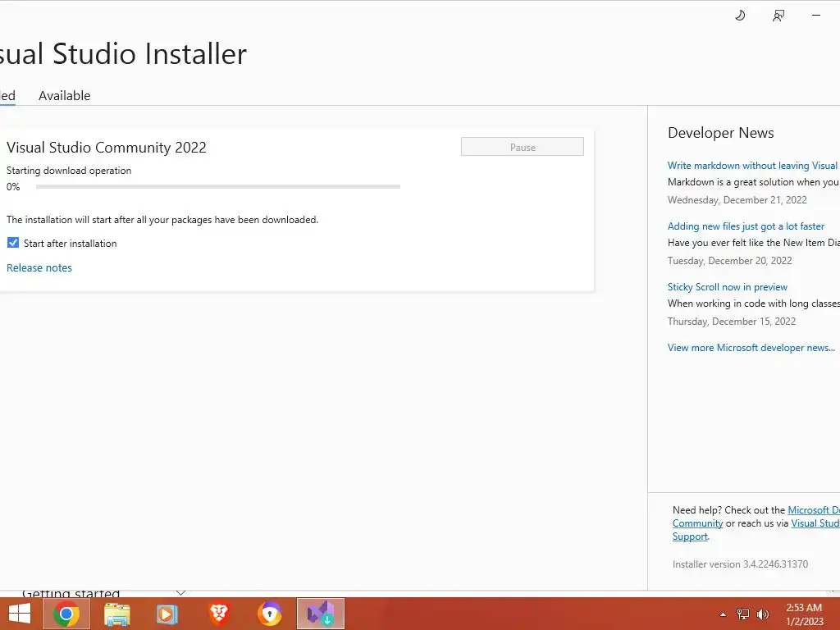Image resolution: width=840 pixels, height=630 pixels.
Task: Click 'Developer News' heading
Action: click(720, 133)
